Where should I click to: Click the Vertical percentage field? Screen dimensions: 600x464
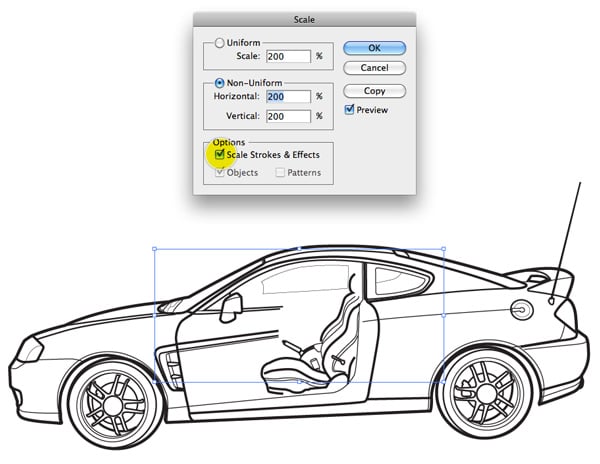click(288, 116)
